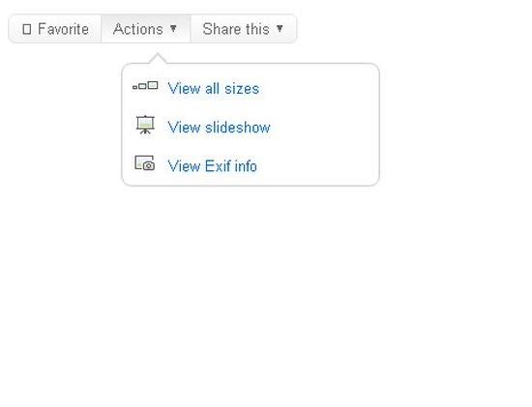532x407 pixels.
Task: Click the popup menu's pointer notch below Actions
Action: [158, 58]
